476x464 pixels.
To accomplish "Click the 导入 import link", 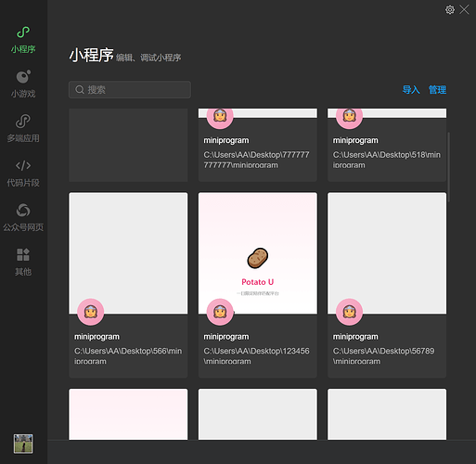I will pos(411,90).
